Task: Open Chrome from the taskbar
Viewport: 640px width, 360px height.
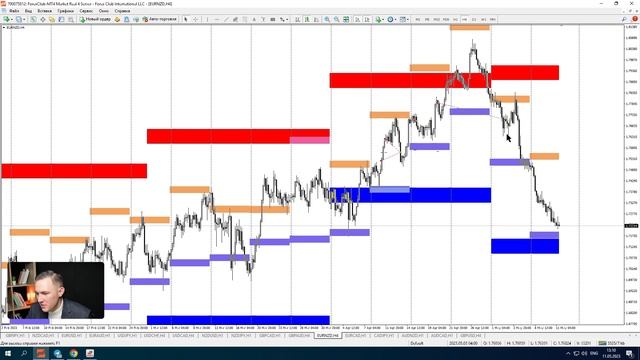Action: [73, 353]
